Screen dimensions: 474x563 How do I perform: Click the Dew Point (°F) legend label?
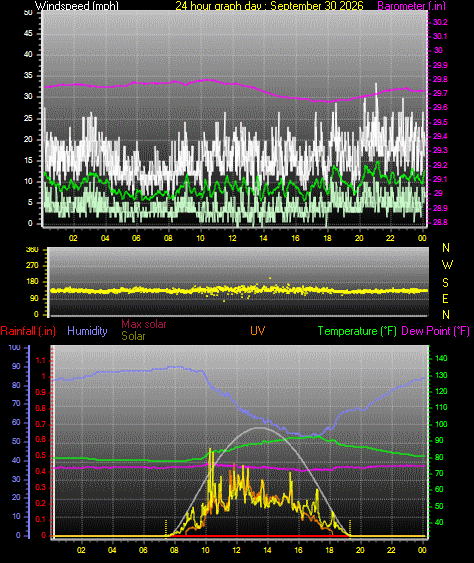click(x=436, y=331)
